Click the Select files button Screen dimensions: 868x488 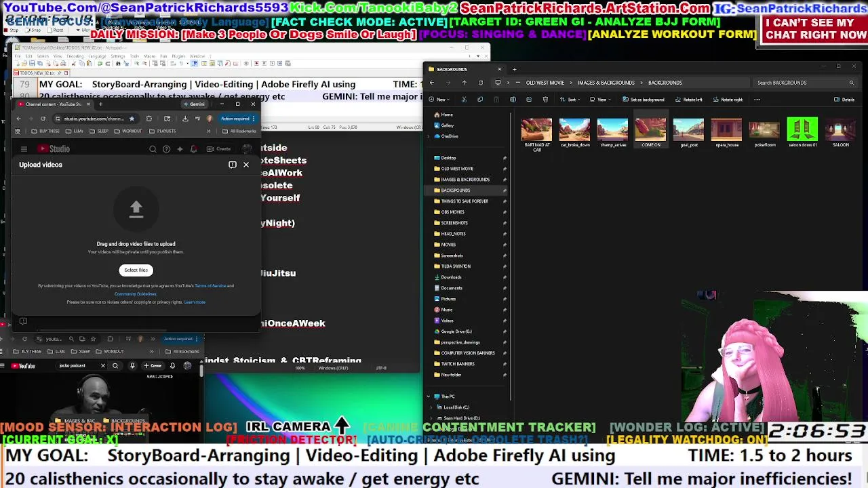pos(136,270)
